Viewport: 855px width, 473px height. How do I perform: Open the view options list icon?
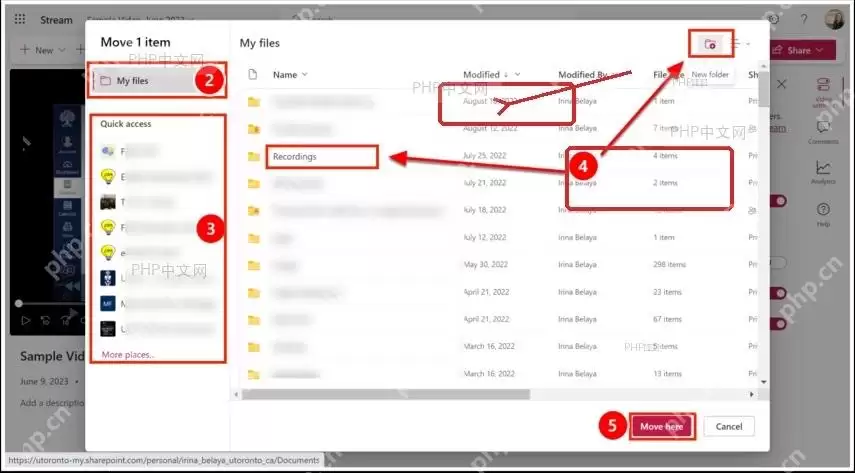pyautogui.click(x=736, y=44)
